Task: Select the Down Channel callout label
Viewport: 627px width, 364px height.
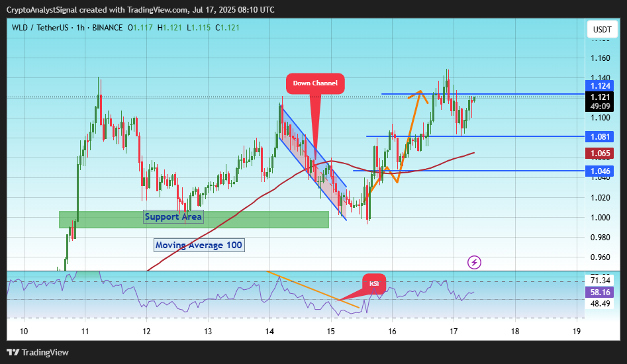Action: coord(315,83)
